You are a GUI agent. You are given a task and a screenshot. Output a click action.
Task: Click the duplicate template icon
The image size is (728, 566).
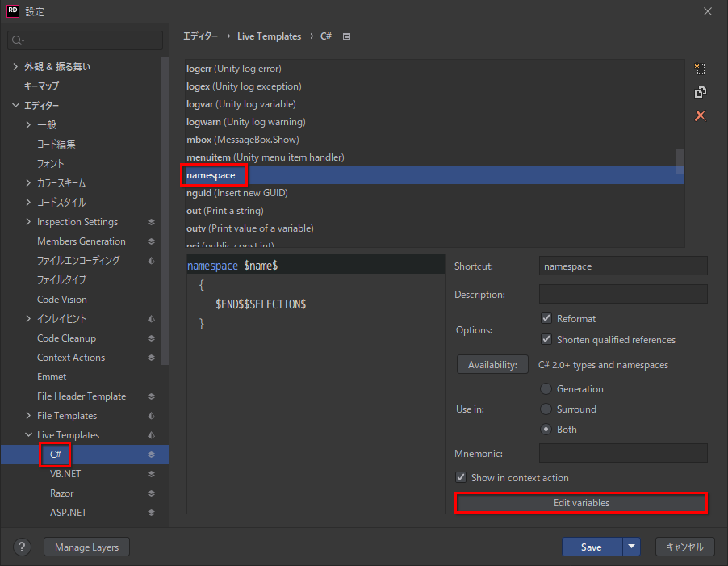(700, 92)
